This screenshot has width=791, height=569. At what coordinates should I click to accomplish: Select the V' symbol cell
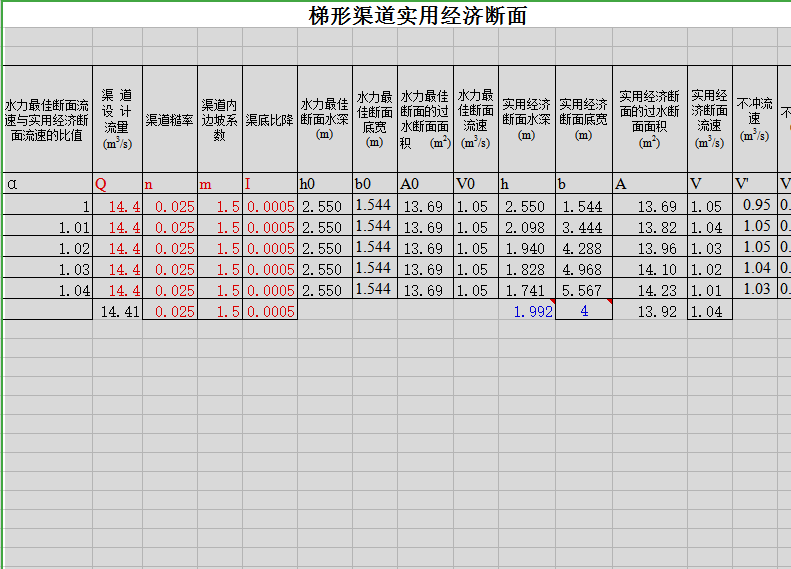coord(755,184)
